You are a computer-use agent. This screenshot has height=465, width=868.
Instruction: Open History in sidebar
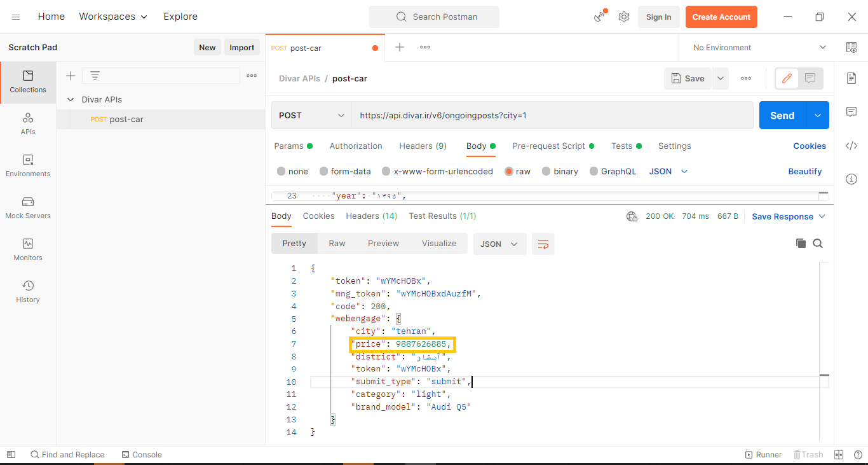(28, 292)
